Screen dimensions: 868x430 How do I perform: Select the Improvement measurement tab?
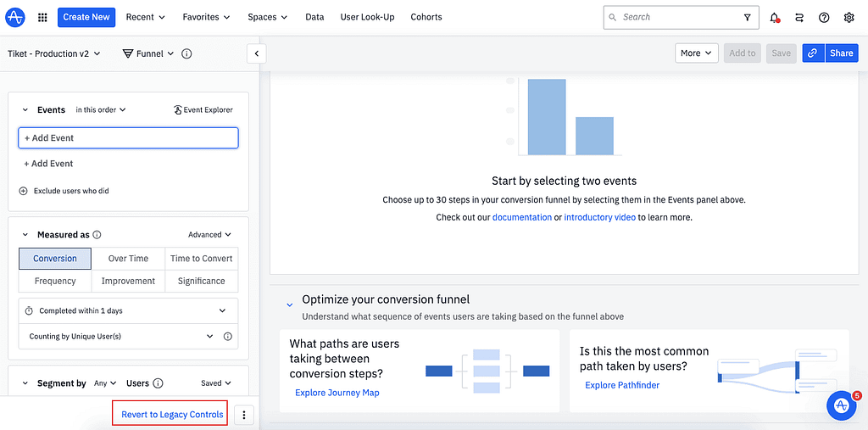click(129, 281)
